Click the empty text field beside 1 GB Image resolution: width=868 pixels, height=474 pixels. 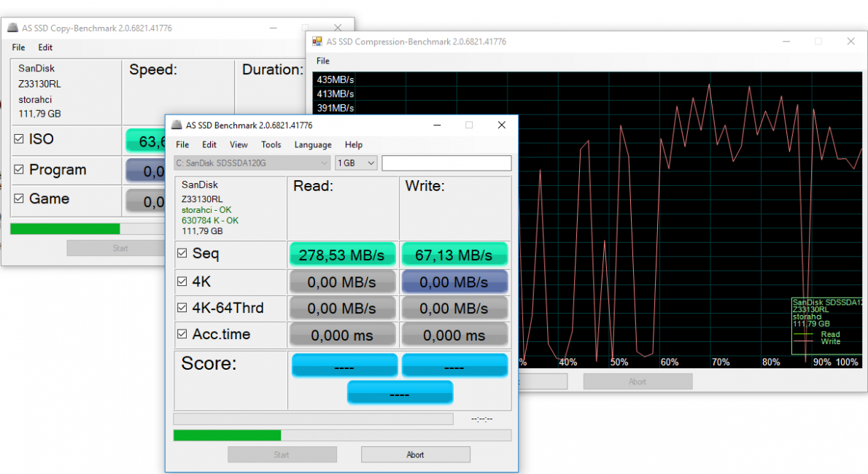(x=446, y=163)
